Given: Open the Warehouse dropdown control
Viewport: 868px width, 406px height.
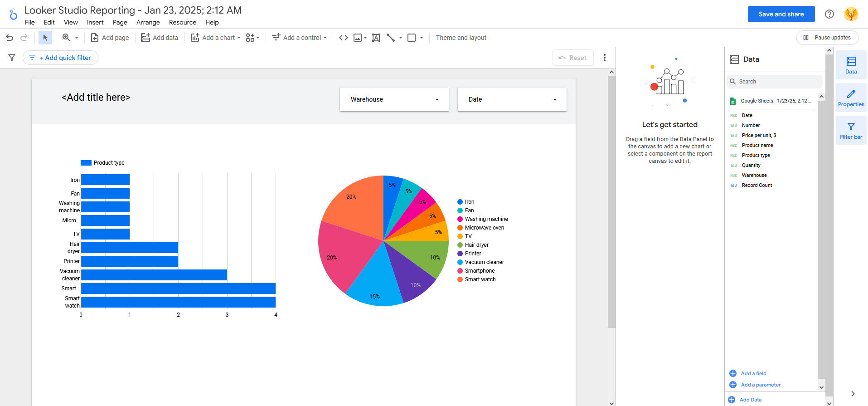Looking at the screenshot, I should pos(394,99).
